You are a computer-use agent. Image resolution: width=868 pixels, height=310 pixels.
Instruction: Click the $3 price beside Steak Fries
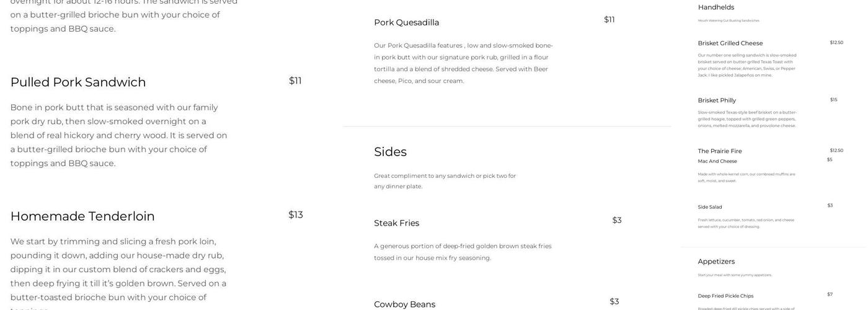[617, 220]
